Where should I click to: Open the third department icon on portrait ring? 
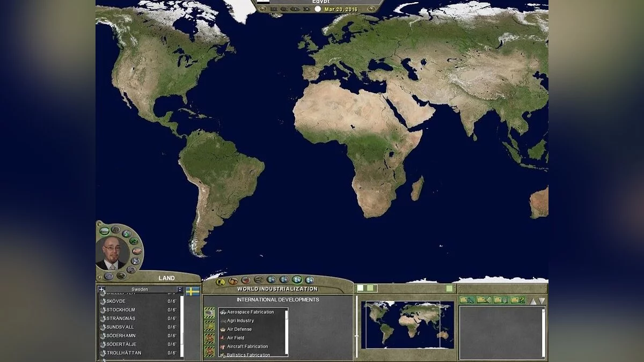(x=127, y=234)
